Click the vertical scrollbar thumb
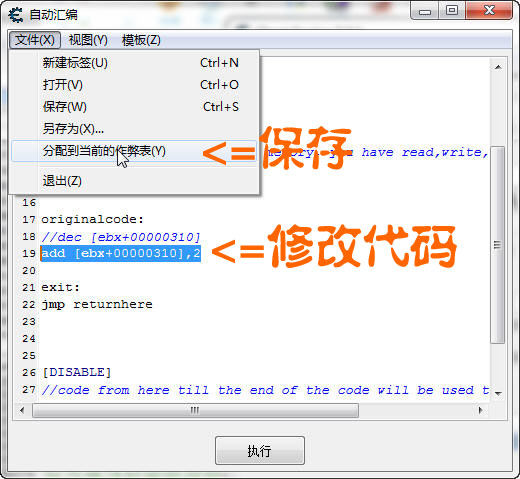520x479 pixels. 497,245
